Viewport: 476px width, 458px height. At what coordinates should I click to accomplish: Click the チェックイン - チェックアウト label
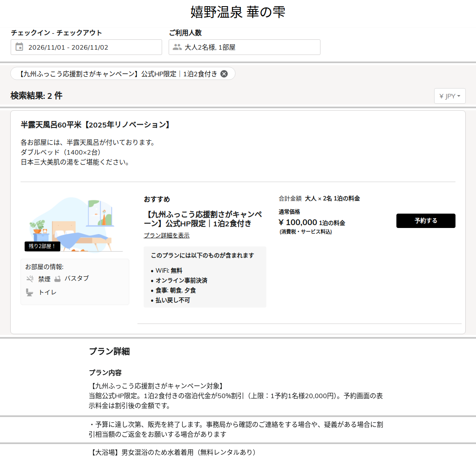tap(57, 33)
